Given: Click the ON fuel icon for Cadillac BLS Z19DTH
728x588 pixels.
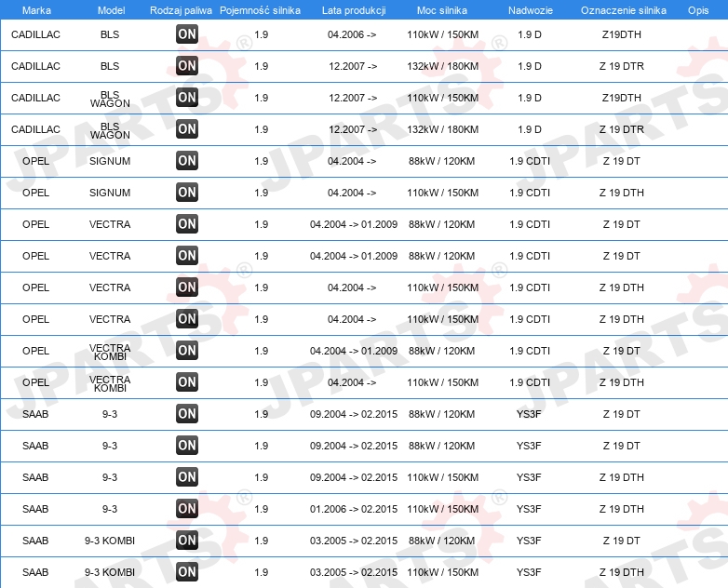Looking at the screenshot, I should [186, 33].
